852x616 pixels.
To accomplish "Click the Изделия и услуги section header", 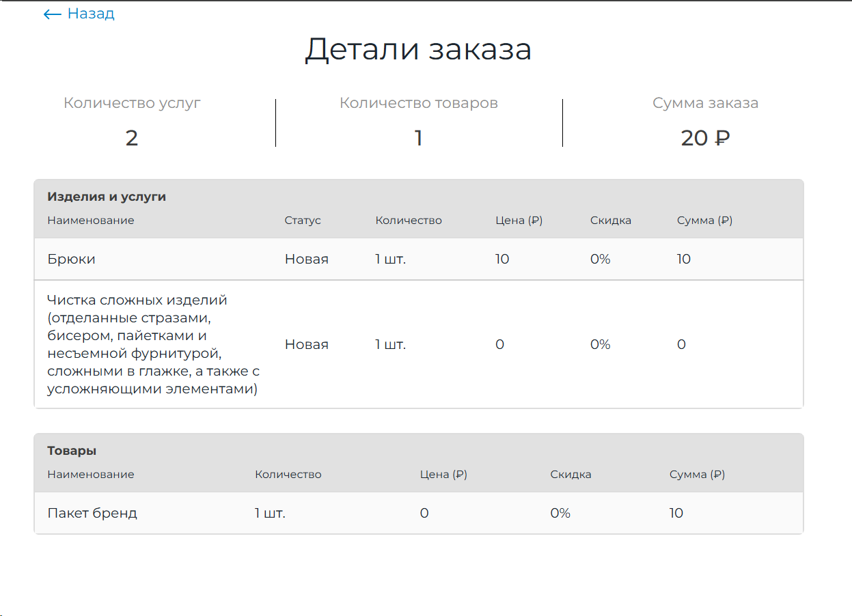I will click(x=107, y=197).
